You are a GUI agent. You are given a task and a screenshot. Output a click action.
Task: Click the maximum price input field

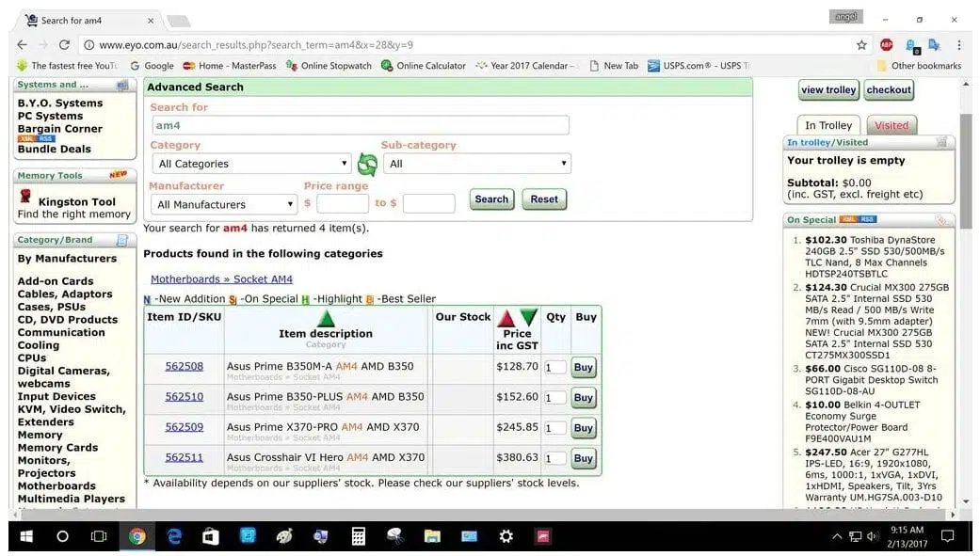tap(428, 203)
